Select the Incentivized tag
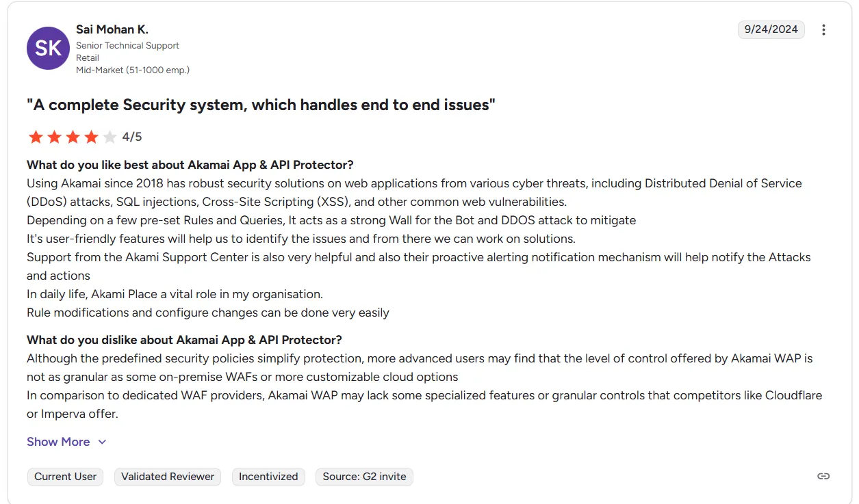Screen dimensions: 859x504 pyautogui.click(x=268, y=477)
